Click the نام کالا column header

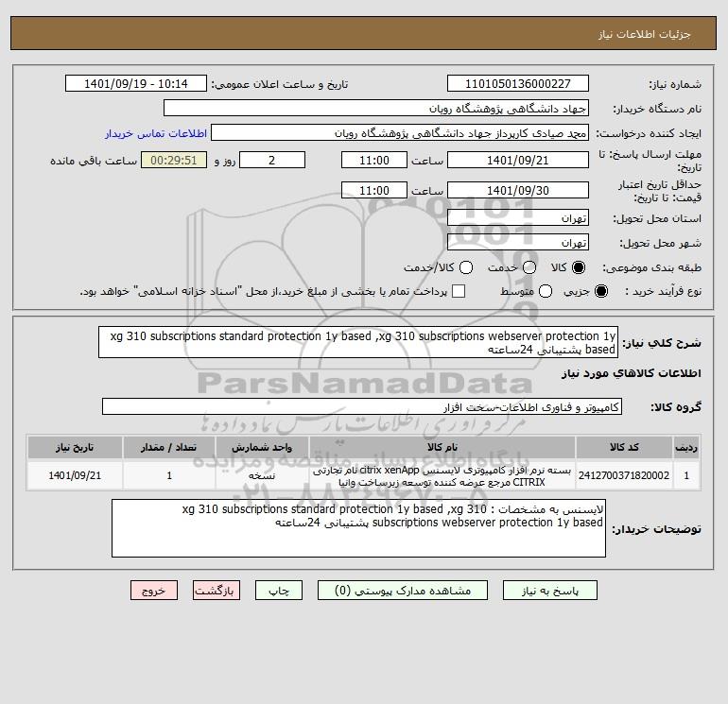point(442,447)
